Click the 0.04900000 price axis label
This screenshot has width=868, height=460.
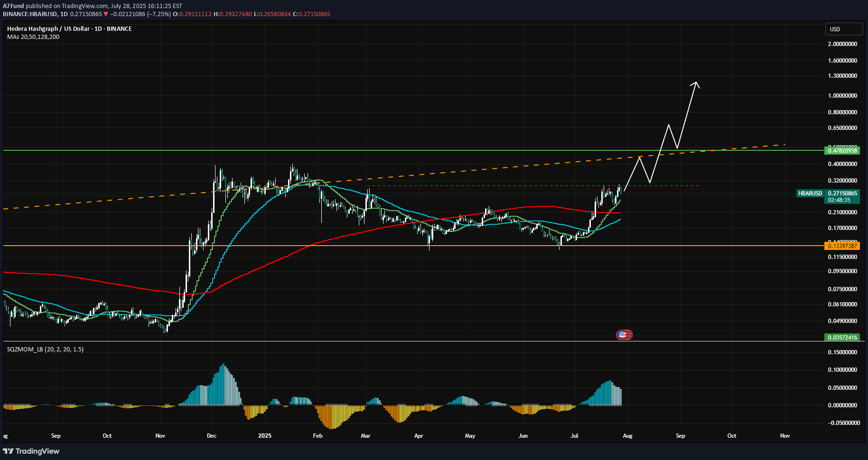[x=842, y=321]
